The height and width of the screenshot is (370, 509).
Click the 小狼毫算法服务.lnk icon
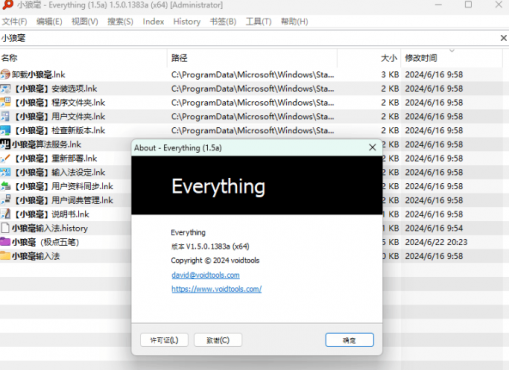(5, 144)
